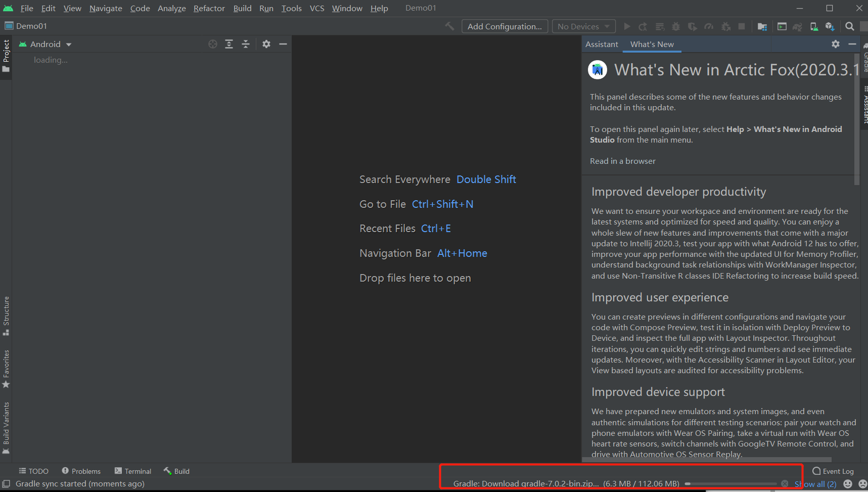
Task: Click the Debug app bug icon
Action: [x=676, y=26]
